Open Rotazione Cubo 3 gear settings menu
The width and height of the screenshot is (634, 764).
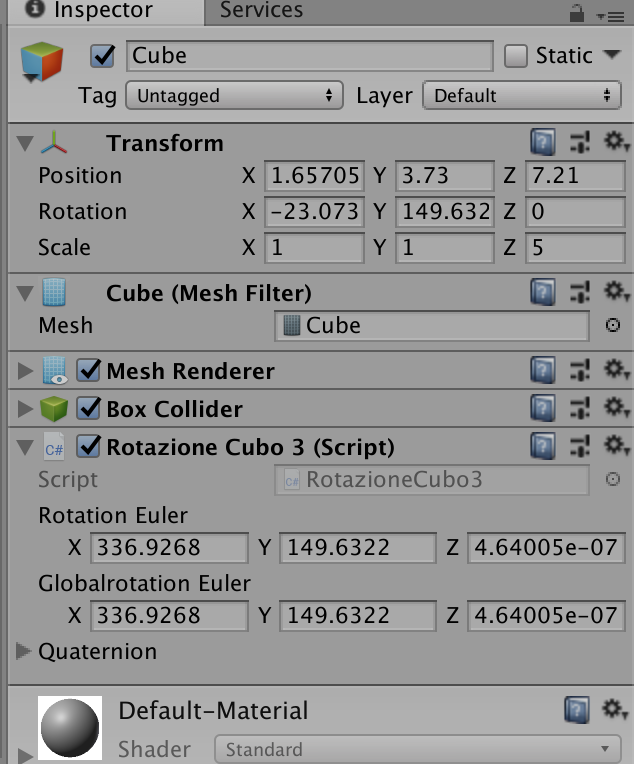(616, 446)
